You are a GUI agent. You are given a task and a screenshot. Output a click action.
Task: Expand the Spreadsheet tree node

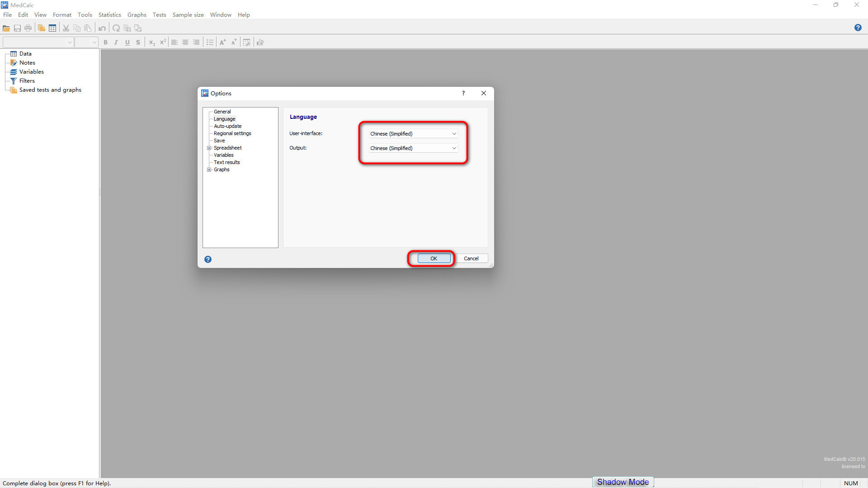pyautogui.click(x=209, y=148)
